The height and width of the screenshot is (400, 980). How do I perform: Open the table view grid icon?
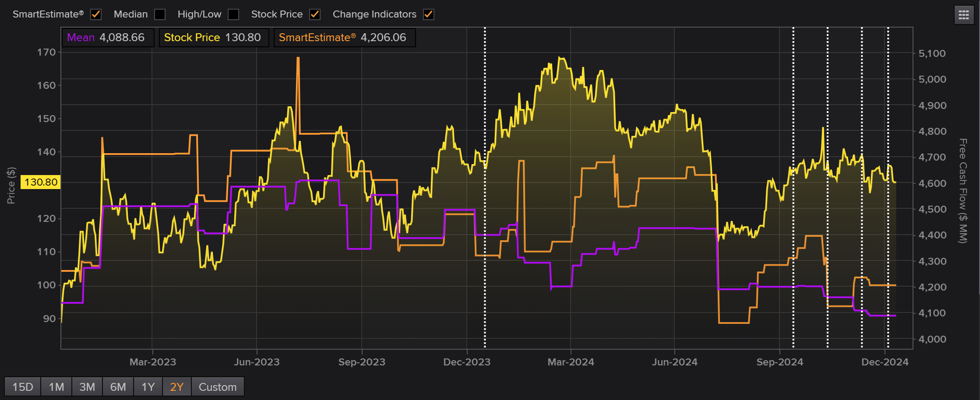pyautogui.click(x=963, y=15)
